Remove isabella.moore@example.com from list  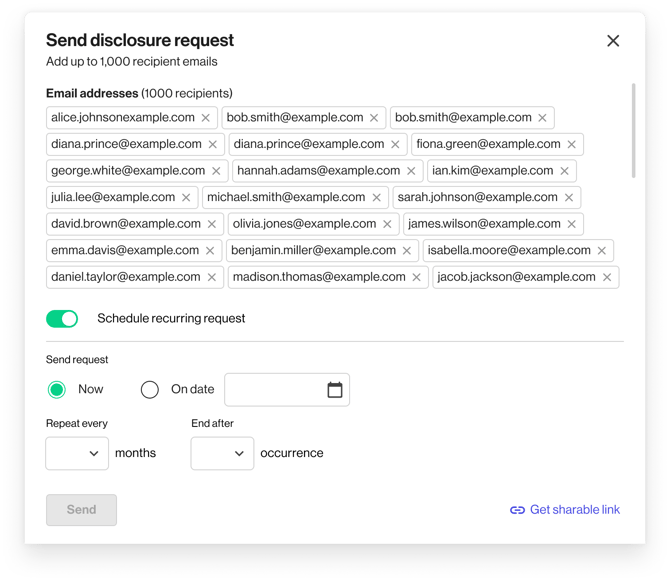(601, 251)
